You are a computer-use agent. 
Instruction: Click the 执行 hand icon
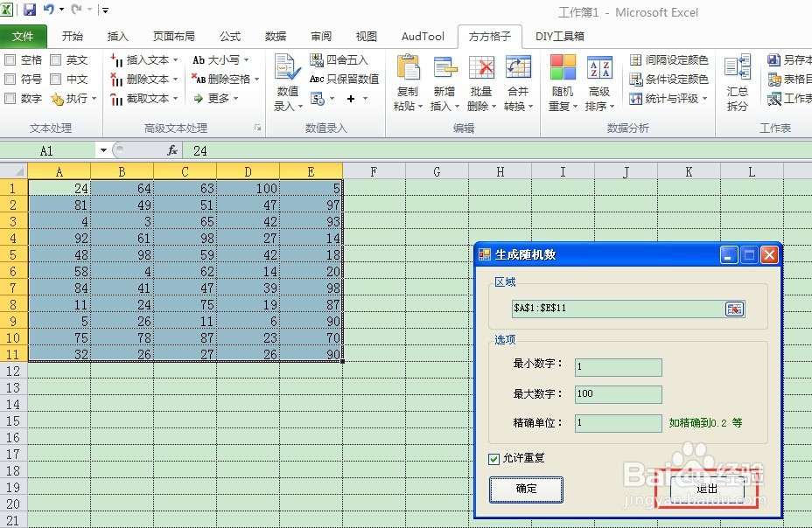[x=57, y=98]
